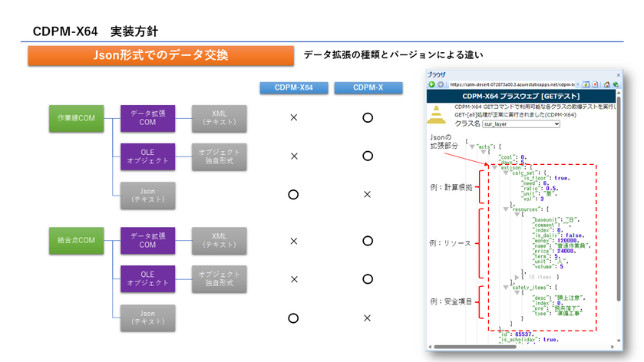Screen dimensions: 644x362
Task: Select "Json (テキスト)" box in 作業線COM group
Action: point(148,196)
